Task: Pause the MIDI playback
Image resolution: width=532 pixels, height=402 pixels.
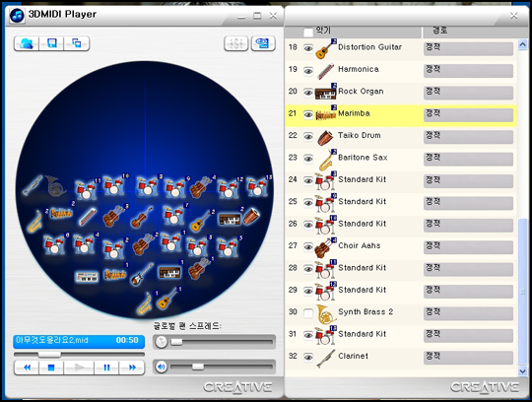Action: [x=106, y=368]
